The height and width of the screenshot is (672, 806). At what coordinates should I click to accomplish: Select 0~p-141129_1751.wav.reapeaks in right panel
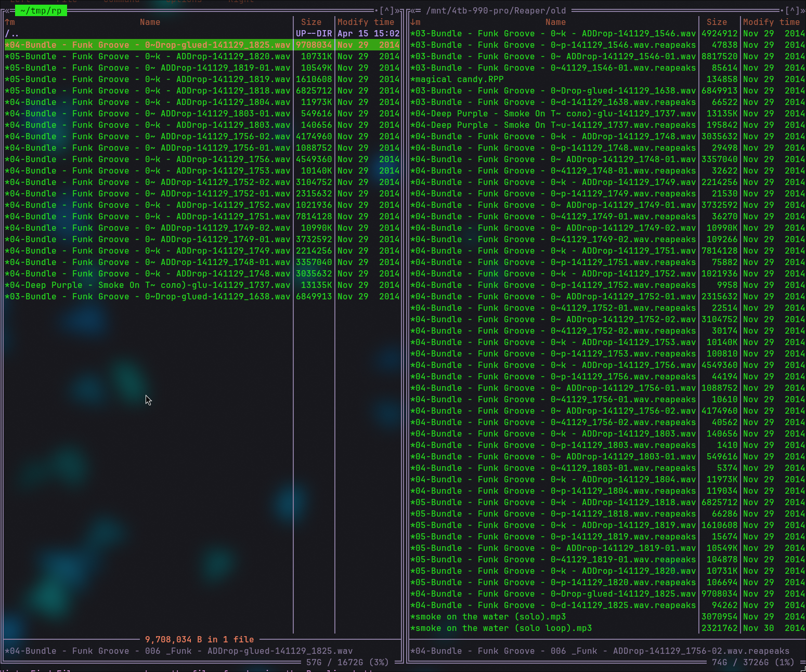coord(608,262)
